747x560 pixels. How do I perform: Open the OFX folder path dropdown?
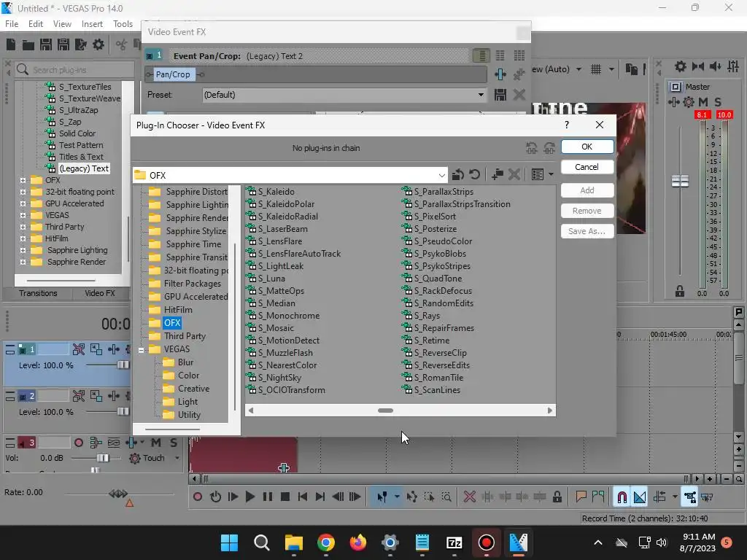(441, 175)
